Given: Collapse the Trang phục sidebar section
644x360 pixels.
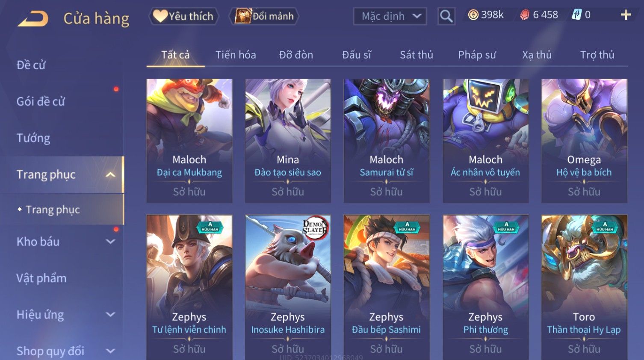Looking at the screenshot, I should tap(110, 174).
